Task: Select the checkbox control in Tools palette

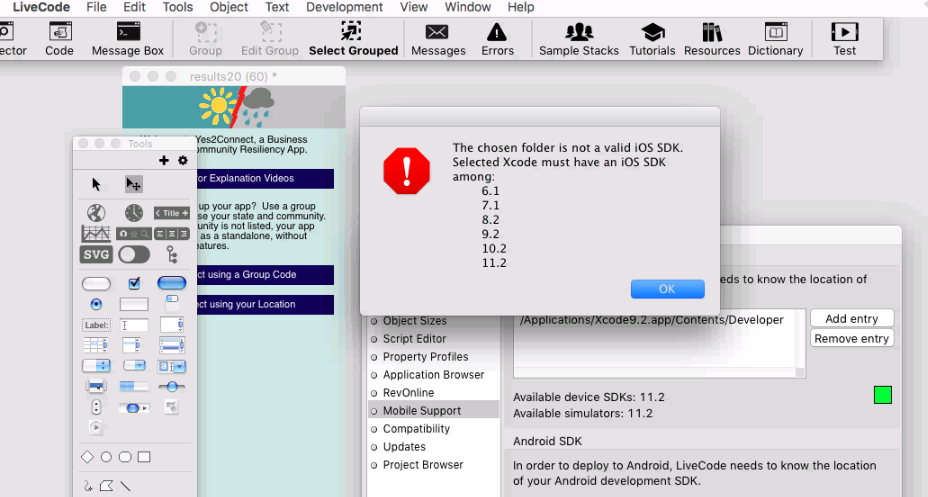Action: (x=134, y=284)
